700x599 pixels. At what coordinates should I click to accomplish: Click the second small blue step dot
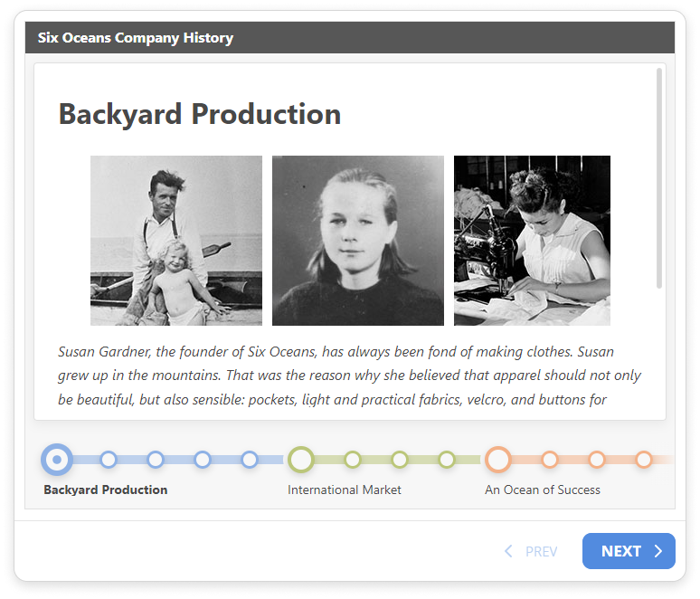tap(156, 460)
